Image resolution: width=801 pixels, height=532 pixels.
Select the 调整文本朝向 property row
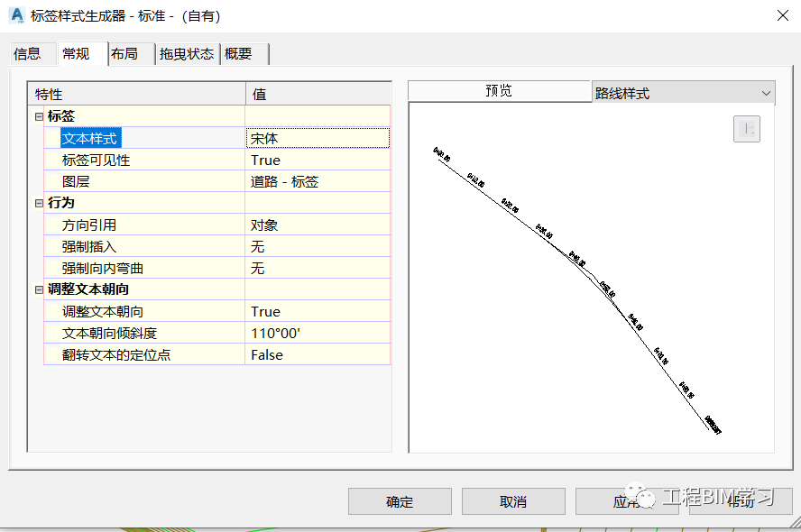point(144,311)
